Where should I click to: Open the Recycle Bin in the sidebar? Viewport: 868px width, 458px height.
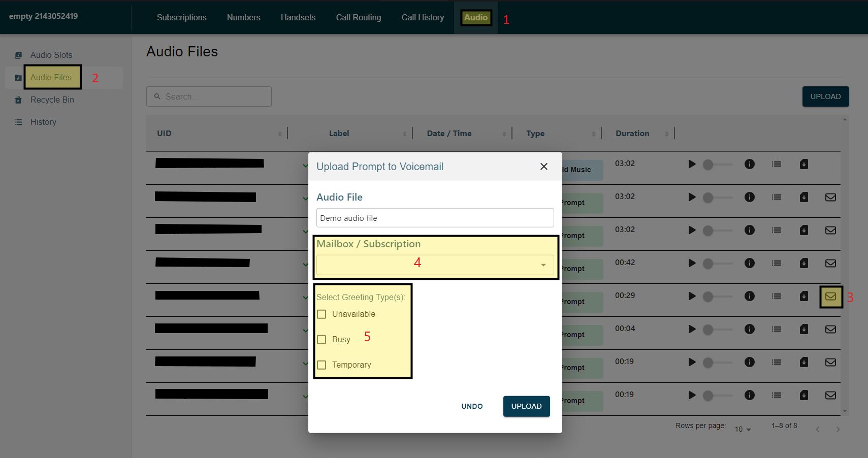click(52, 100)
